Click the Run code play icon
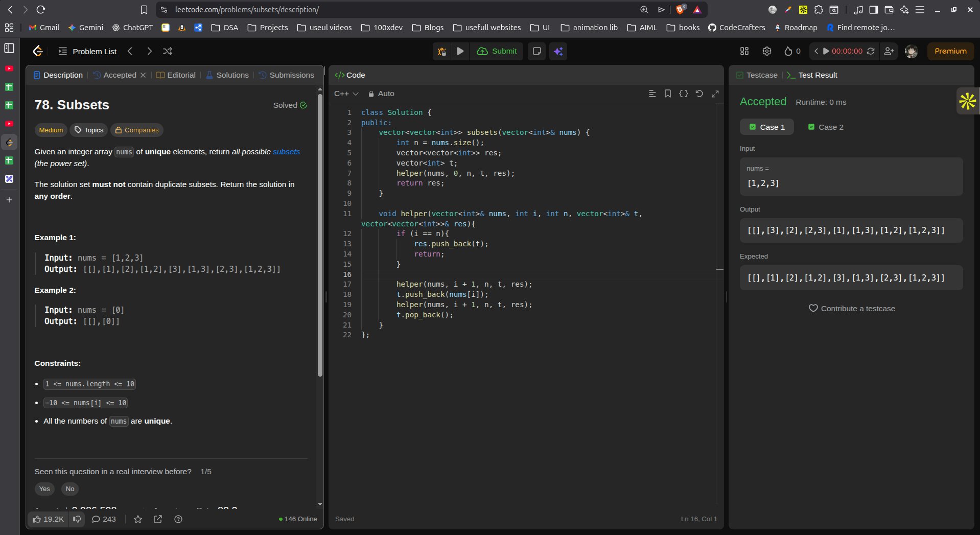 point(460,51)
